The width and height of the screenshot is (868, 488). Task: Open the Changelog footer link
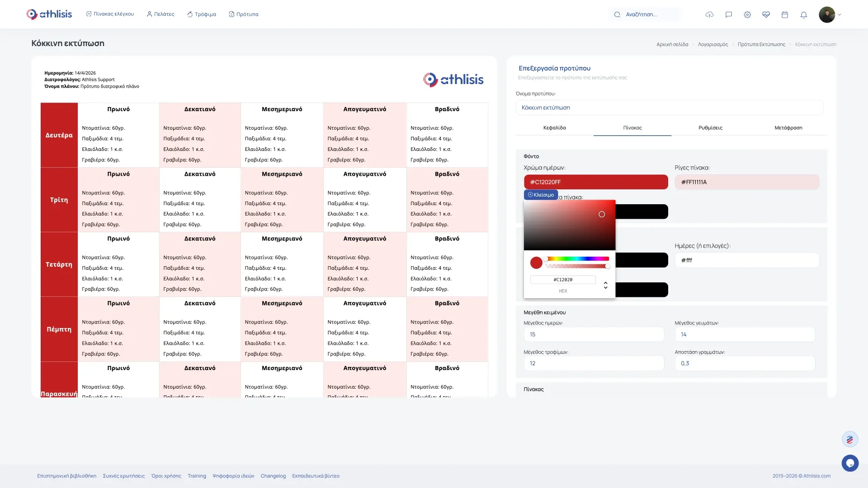pos(273,476)
